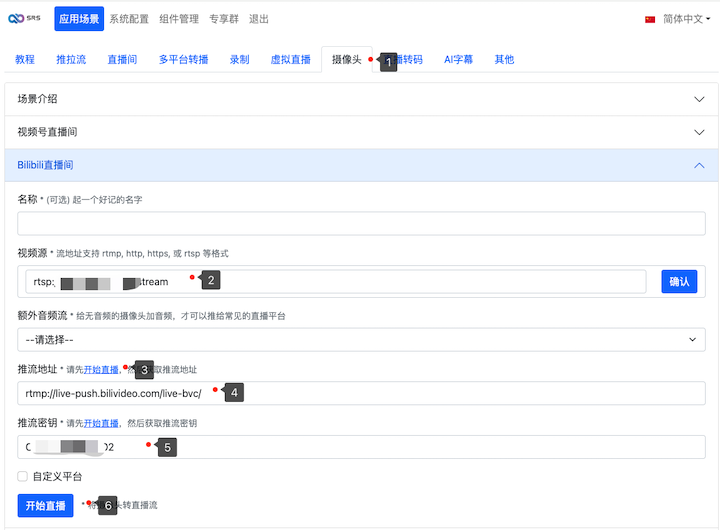720x530 pixels.
Task: Click the 推流密钥 input field
Action: pyautogui.click(x=361, y=447)
